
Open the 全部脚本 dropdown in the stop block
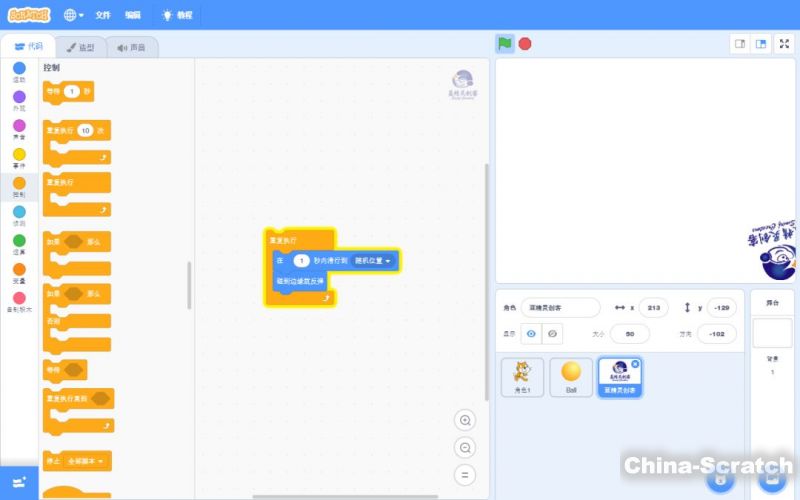point(87,461)
